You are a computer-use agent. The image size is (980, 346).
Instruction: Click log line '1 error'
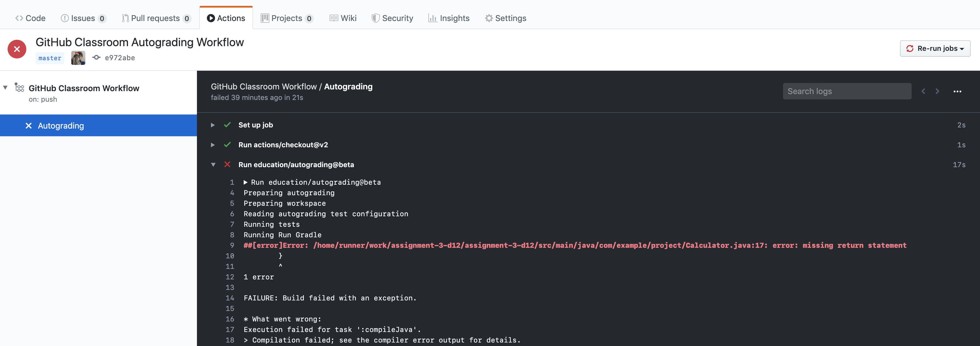tap(259, 277)
